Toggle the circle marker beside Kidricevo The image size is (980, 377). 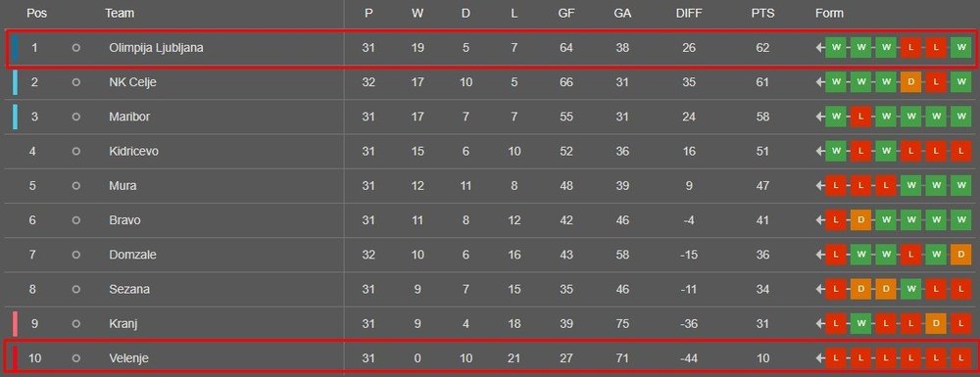pyautogui.click(x=76, y=151)
